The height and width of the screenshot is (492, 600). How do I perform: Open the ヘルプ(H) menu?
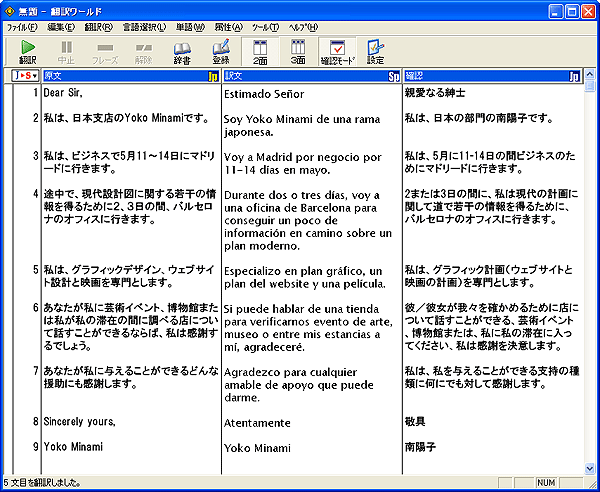coord(303,27)
